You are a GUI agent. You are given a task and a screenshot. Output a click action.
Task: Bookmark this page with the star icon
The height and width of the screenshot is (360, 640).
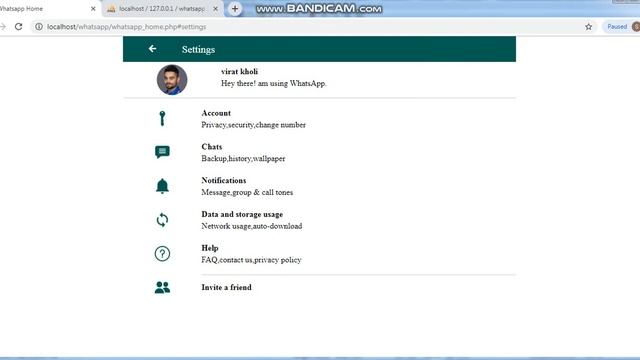tap(588, 27)
